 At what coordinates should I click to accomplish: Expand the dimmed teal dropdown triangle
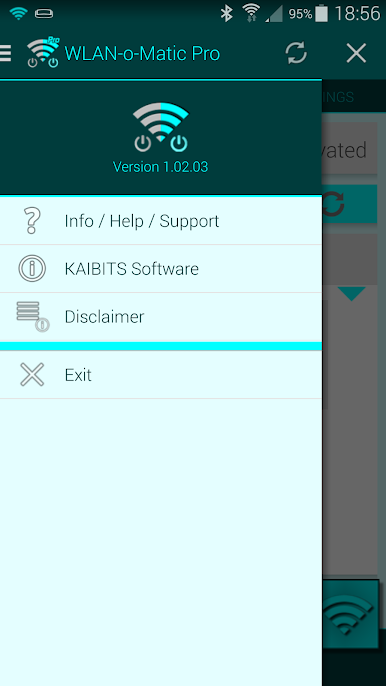coord(352,294)
